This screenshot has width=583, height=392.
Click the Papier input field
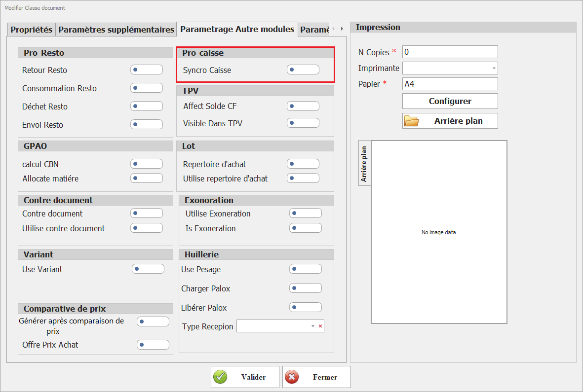click(450, 84)
